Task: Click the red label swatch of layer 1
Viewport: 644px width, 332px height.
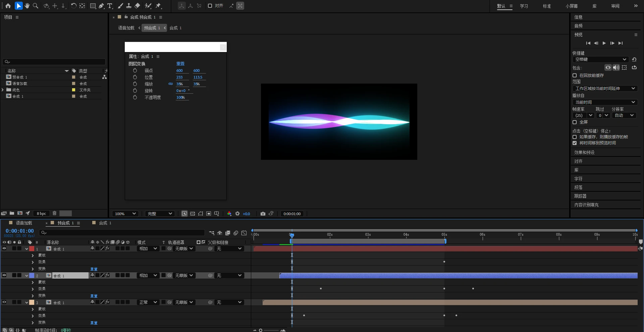Action: tap(32, 248)
